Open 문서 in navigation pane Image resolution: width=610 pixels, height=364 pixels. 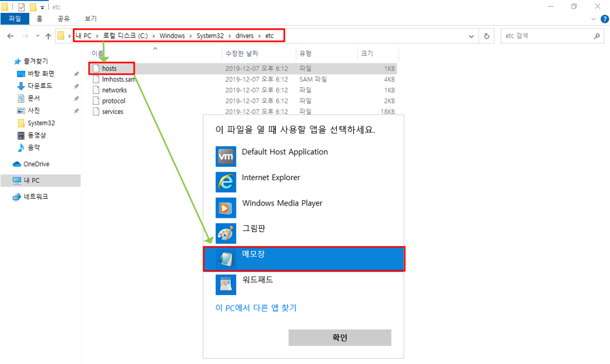pos(29,98)
